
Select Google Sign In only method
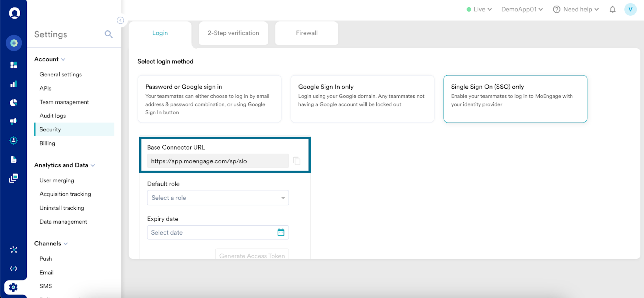pyautogui.click(x=362, y=99)
